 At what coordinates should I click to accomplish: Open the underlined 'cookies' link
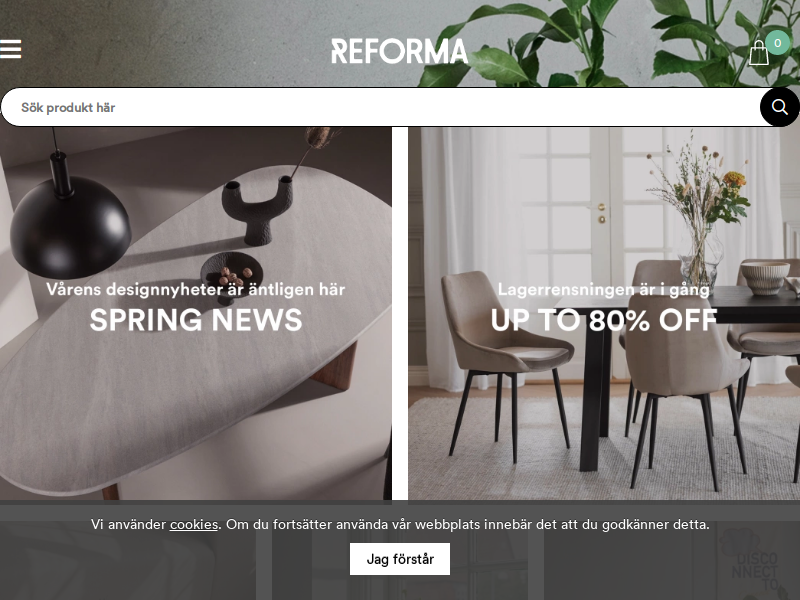pos(194,524)
